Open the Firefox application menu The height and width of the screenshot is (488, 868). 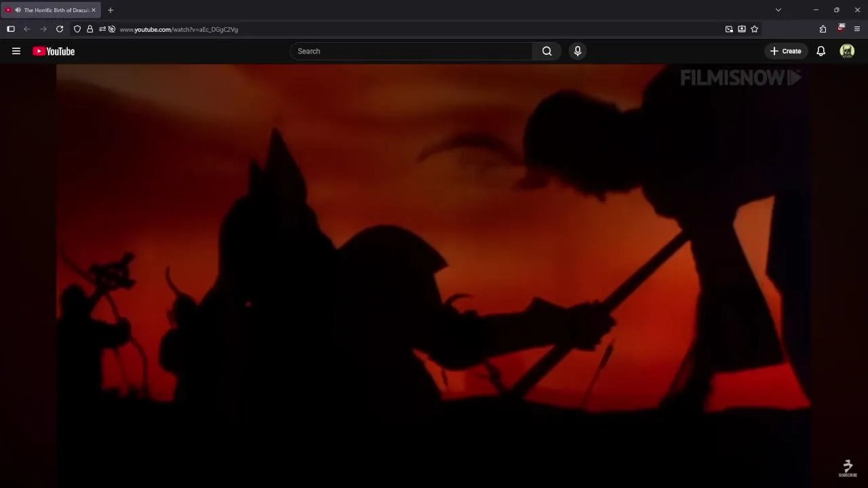857,29
